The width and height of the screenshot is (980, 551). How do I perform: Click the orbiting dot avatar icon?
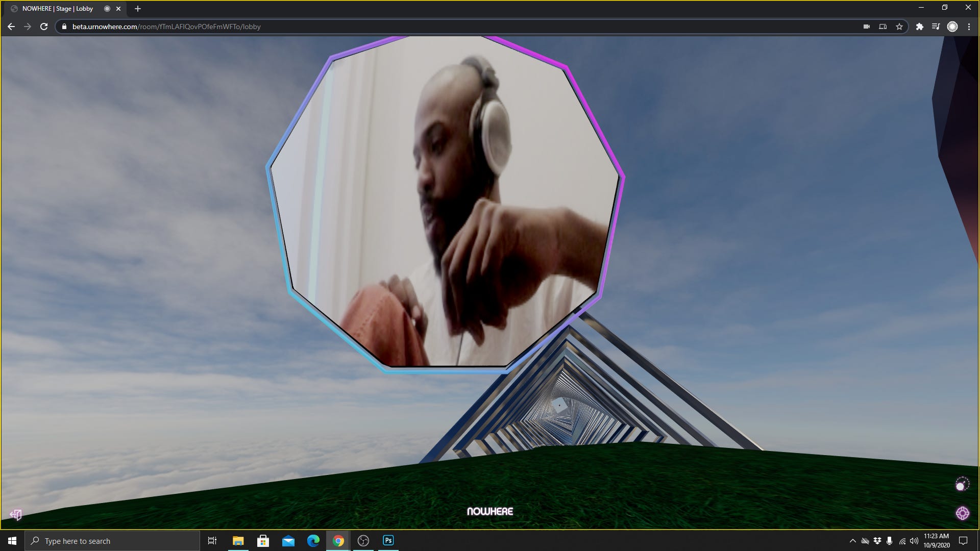[962, 484]
